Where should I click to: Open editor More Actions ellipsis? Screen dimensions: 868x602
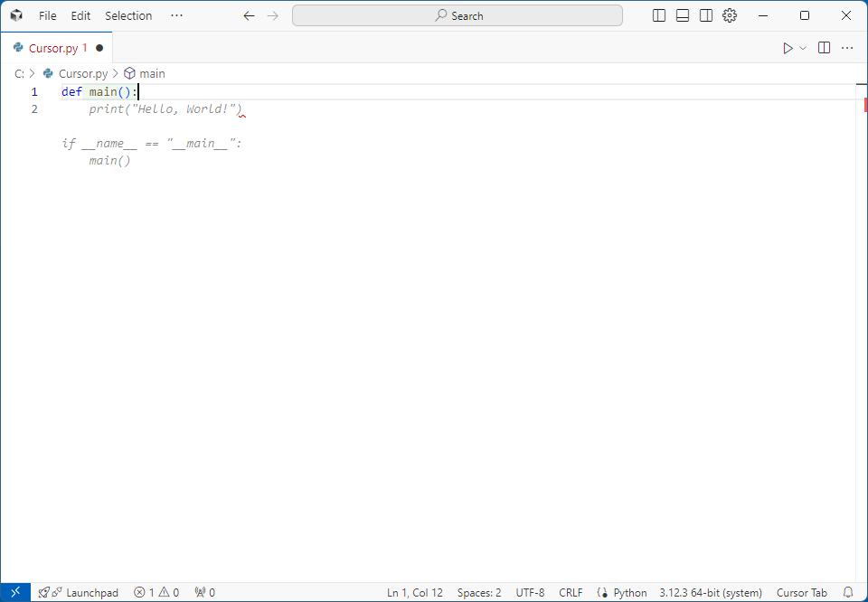click(x=847, y=48)
